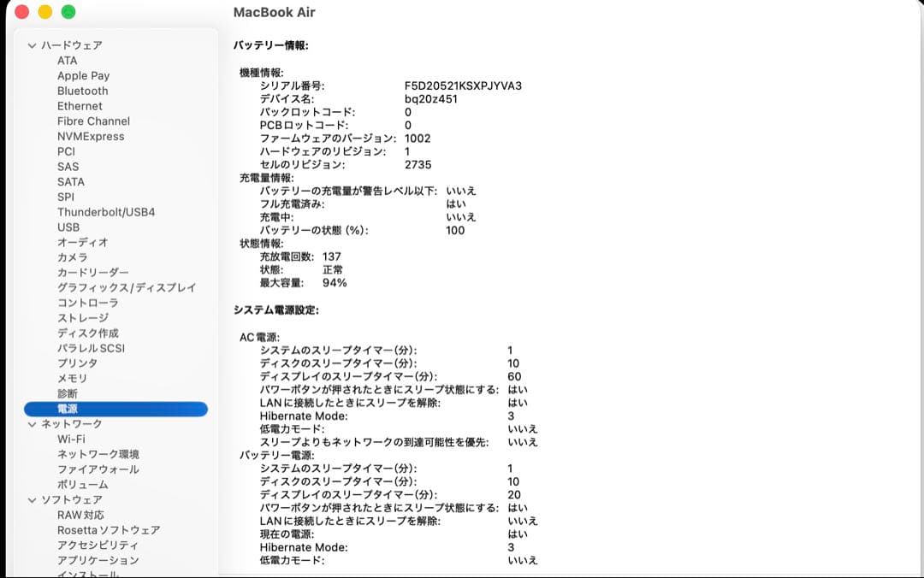924x578 pixels.
Task: Open Thunderbolt/USB4 entry
Action: (106, 212)
